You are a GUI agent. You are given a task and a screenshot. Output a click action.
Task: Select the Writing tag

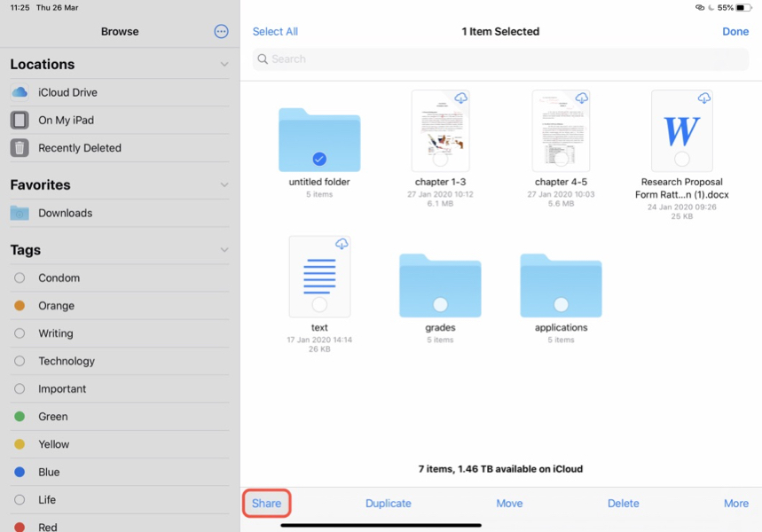click(120, 333)
